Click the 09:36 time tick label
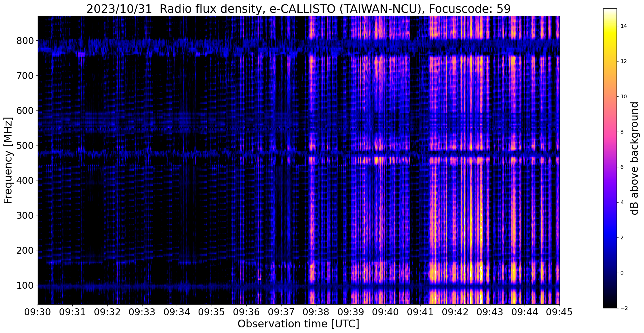This screenshot has width=644, height=333. 247,312
